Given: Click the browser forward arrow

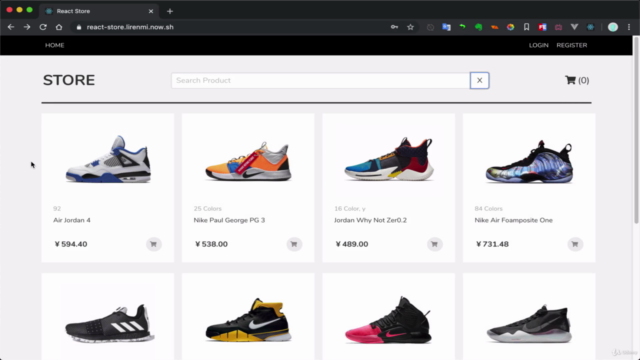Looking at the screenshot, I should (27, 27).
